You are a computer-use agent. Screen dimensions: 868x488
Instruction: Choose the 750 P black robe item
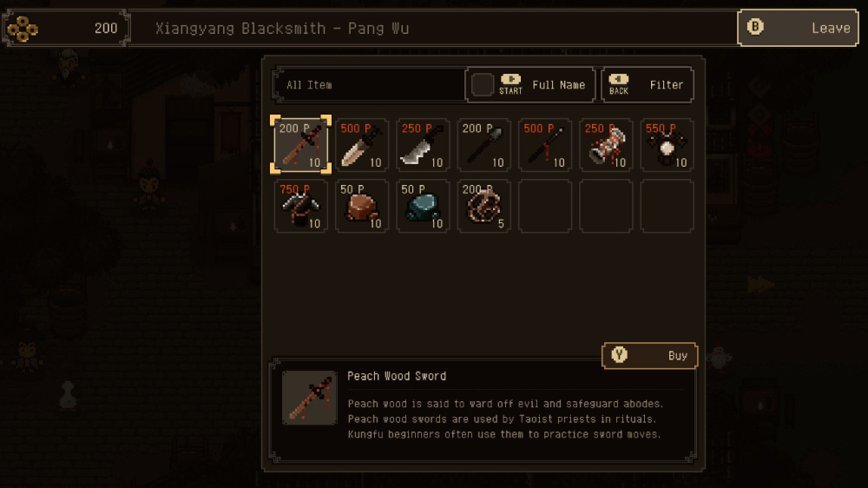(x=300, y=206)
